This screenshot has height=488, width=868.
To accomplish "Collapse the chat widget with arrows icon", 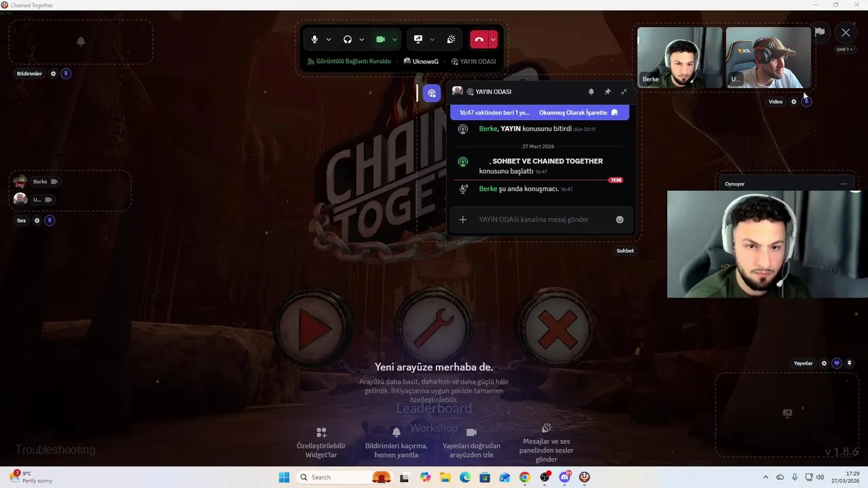I will tap(624, 91).
